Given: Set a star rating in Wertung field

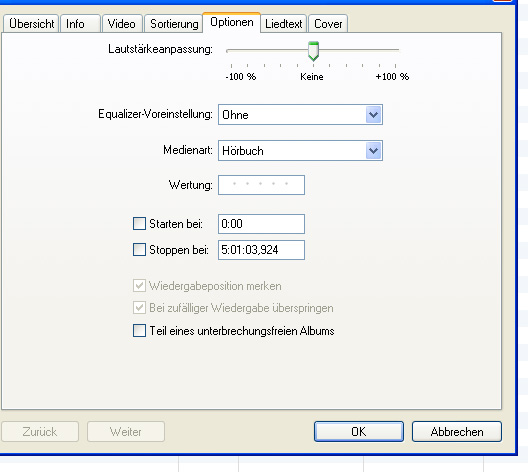Looking at the screenshot, I should point(261,185).
